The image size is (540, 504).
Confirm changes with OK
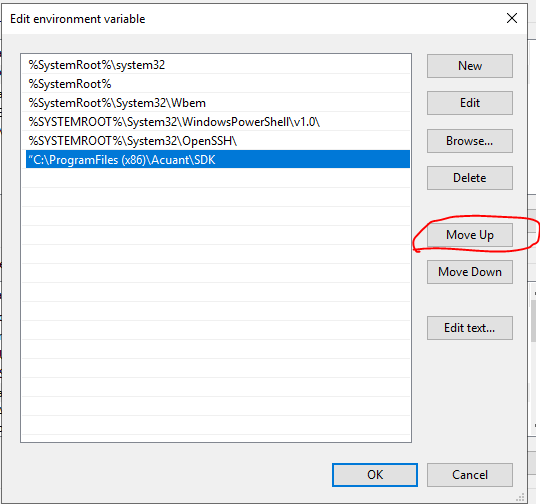click(x=375, y=475)
